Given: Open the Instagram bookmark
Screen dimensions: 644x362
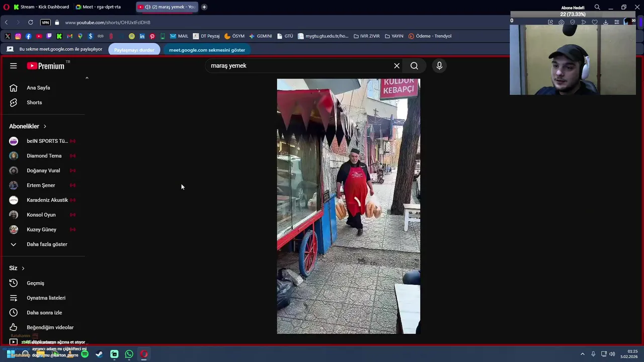Looking at the screenshot, I should pyautogui.click(x=18, y=36).
